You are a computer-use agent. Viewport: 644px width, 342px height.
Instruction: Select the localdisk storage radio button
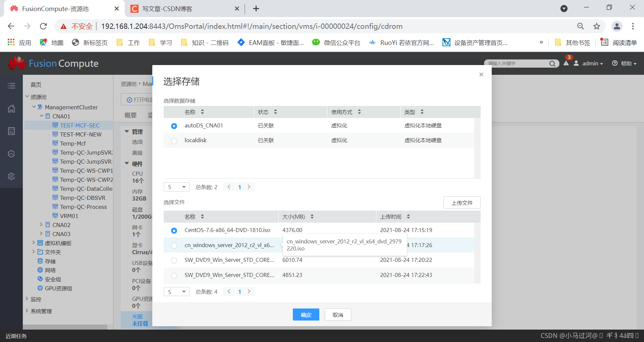(x=174, y=141)
